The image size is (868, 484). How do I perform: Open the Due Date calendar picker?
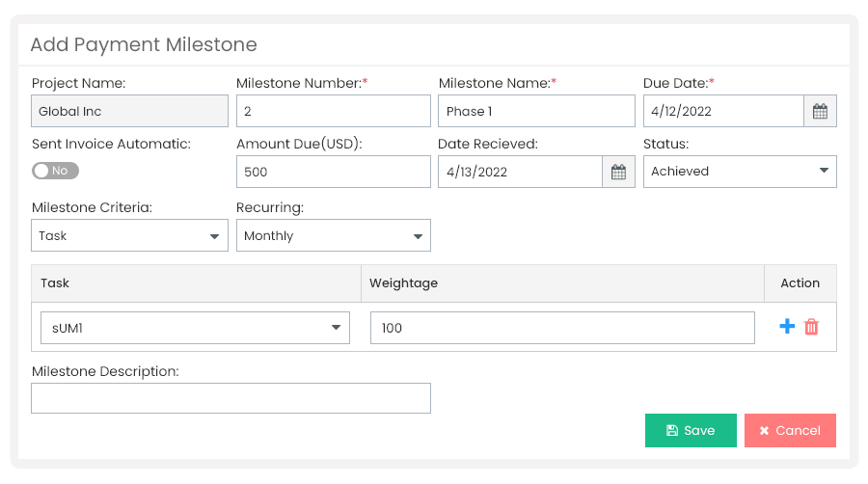(820, 111)
